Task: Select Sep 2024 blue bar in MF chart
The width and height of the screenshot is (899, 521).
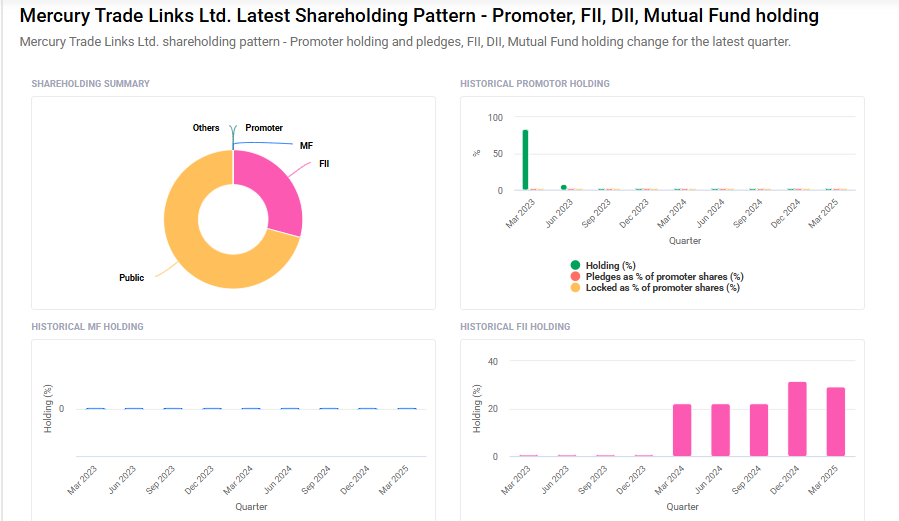Action: [329, 409]
